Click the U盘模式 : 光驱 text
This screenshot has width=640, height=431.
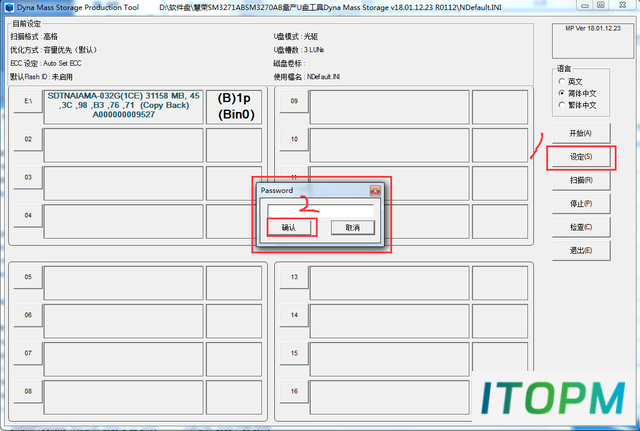pyautogui.click(x=296, y=36)
